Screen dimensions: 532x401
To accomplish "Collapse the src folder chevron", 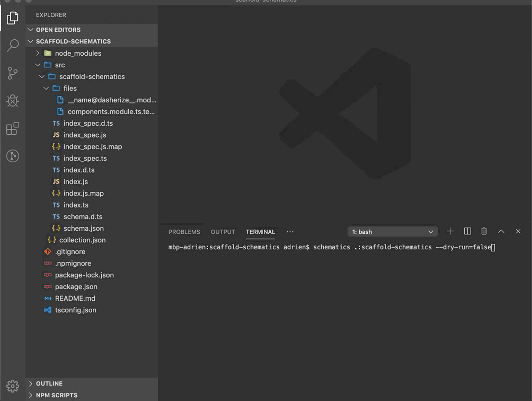I will [38, 65].
